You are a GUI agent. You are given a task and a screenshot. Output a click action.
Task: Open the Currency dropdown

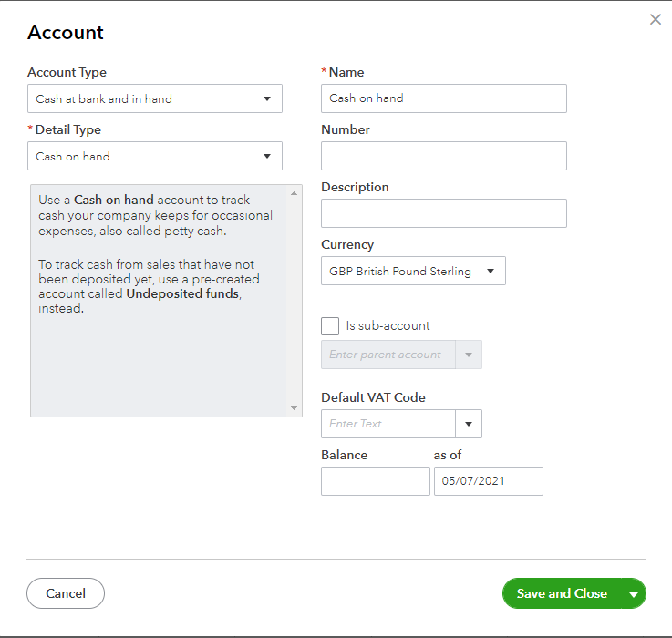[x=413, y=271]
